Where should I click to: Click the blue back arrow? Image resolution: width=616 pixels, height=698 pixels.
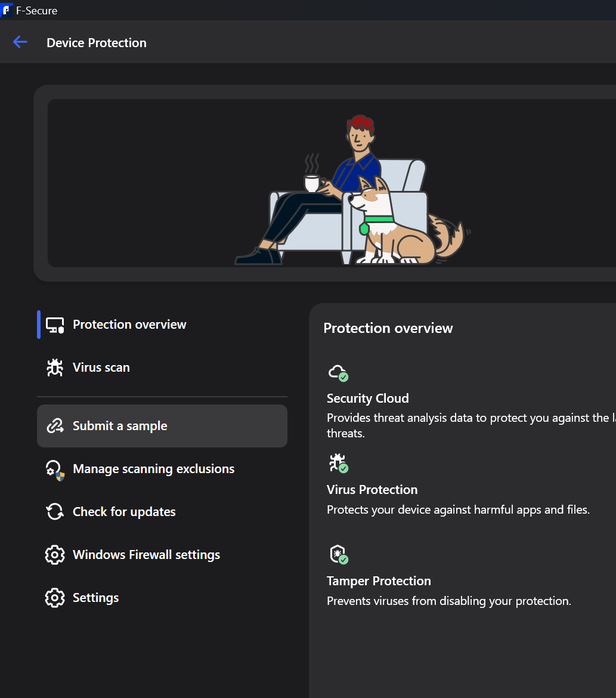(x=20, y=42)
